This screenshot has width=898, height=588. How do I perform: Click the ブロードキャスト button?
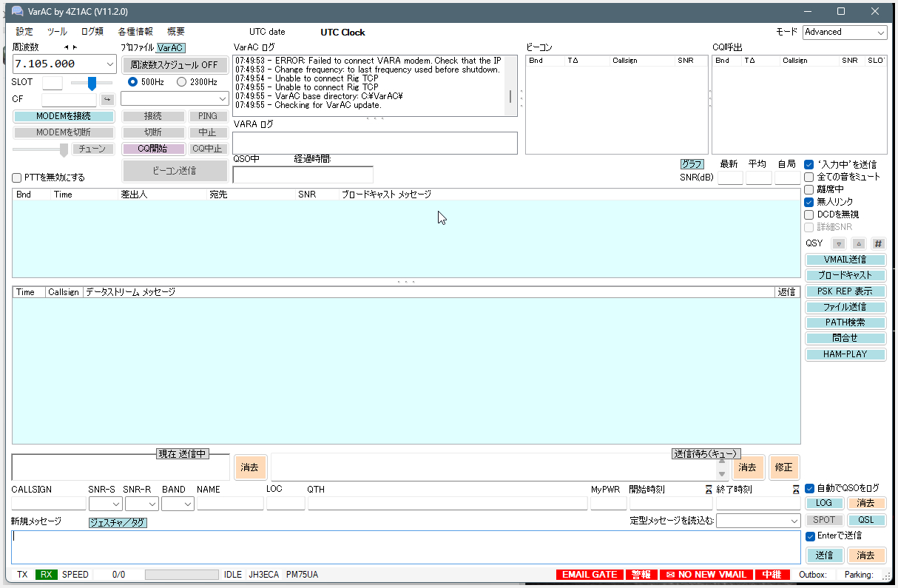(845, 275)
